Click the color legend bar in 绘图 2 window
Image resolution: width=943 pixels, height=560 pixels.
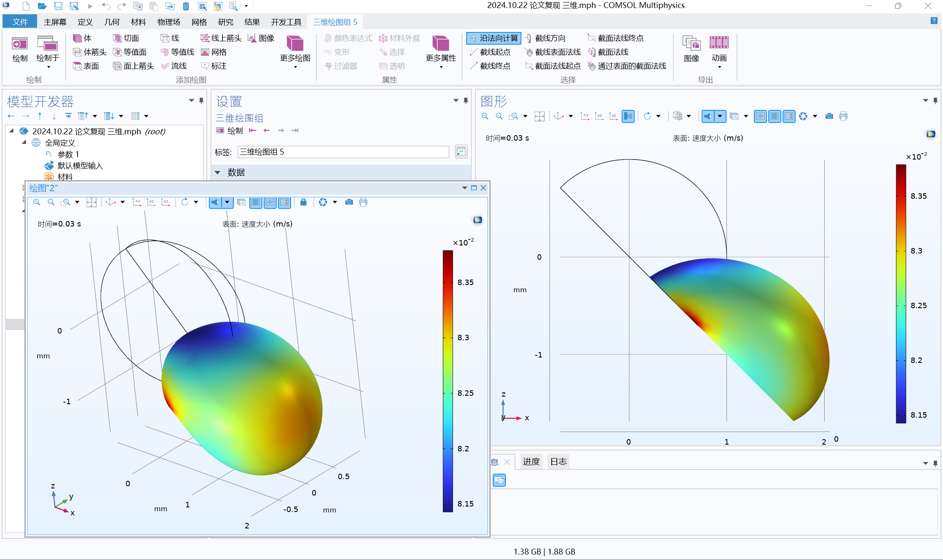coord(448,381)
